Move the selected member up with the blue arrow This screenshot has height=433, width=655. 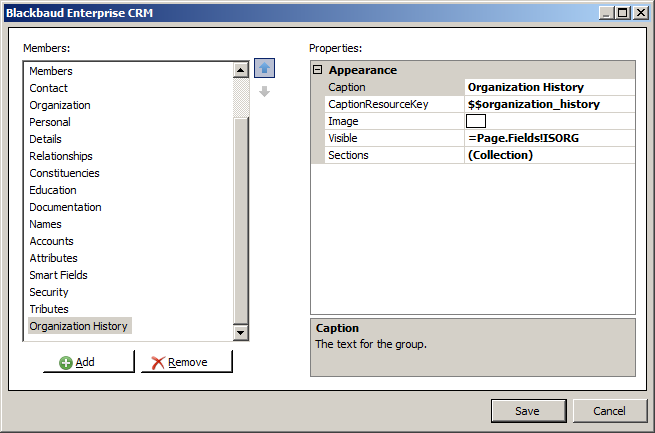[264, 68]
